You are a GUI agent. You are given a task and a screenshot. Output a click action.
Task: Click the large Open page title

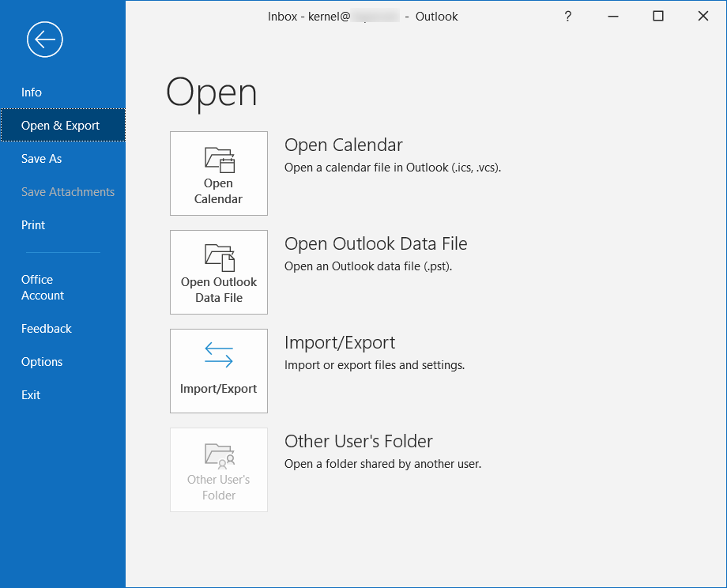coord(212,94)
